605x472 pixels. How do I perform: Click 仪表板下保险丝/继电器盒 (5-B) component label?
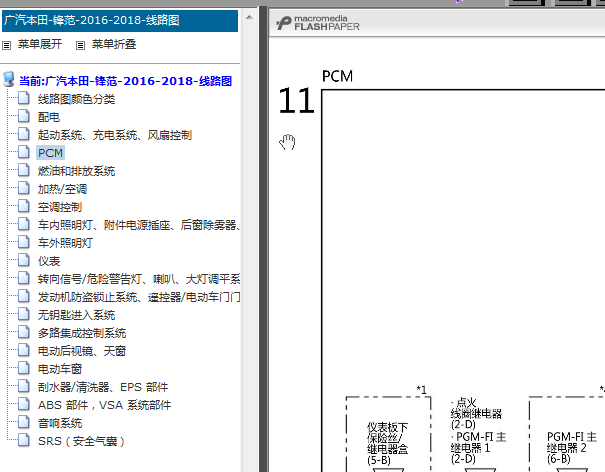pos(387,444)
